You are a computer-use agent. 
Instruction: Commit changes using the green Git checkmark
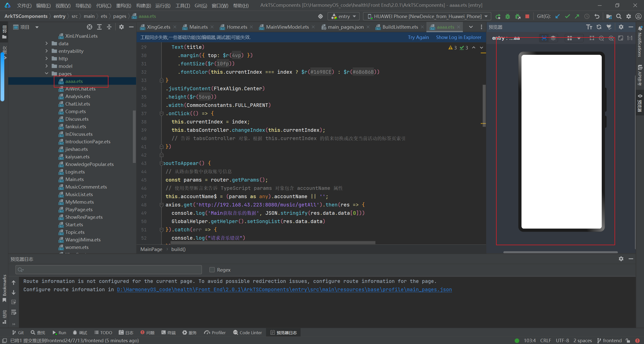(567, 16)
